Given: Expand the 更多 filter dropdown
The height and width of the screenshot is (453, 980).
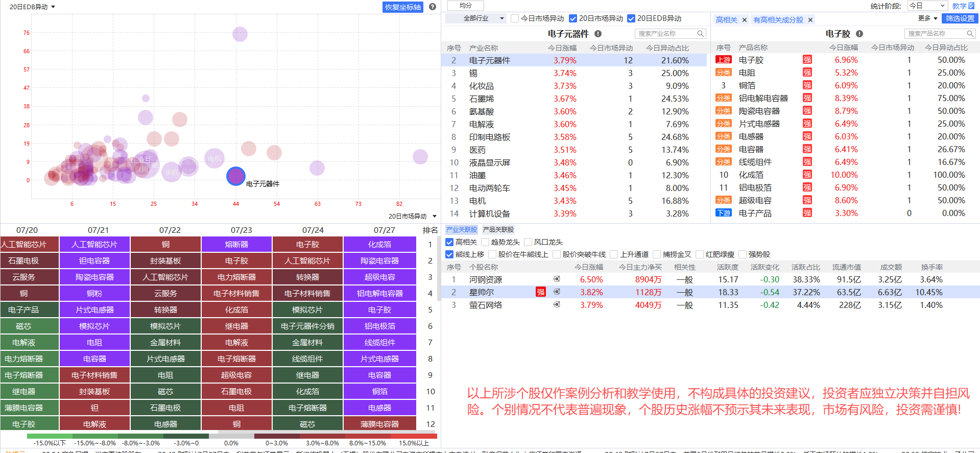Looking at the screenshot, I should pos(927,18).
